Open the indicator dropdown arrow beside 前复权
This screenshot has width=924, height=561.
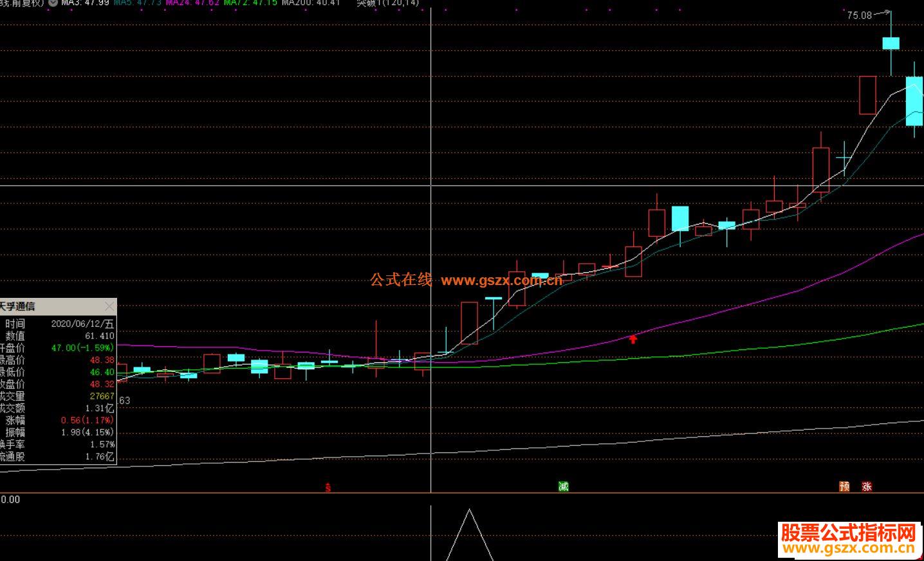53,3
